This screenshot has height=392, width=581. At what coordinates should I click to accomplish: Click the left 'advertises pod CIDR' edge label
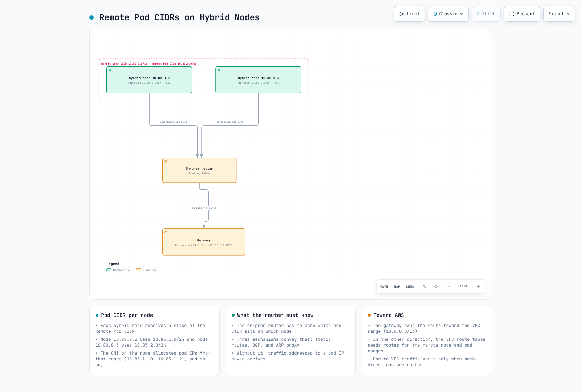(173, 122)
